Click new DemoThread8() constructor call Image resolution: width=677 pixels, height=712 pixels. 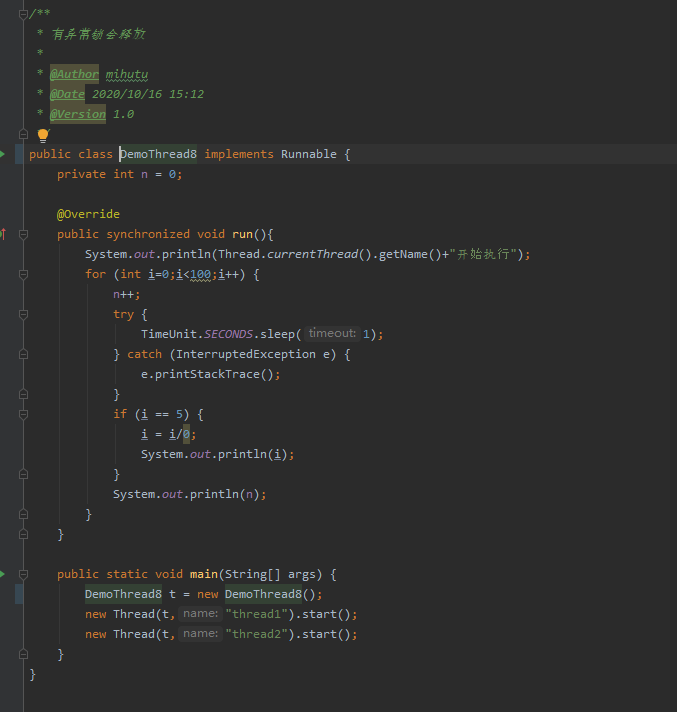(x=260, y=594)
